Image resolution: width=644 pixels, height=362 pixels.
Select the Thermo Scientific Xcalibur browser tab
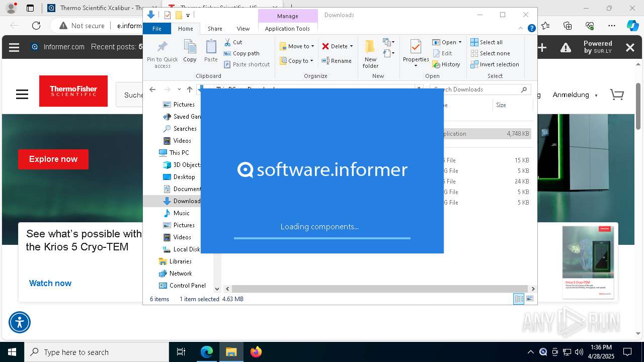click(96, 8)
